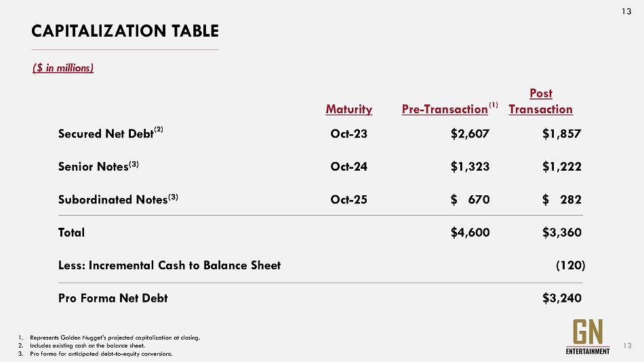Select the Less: Incremental Cash to Balance Sheet label

pos(169,265)
